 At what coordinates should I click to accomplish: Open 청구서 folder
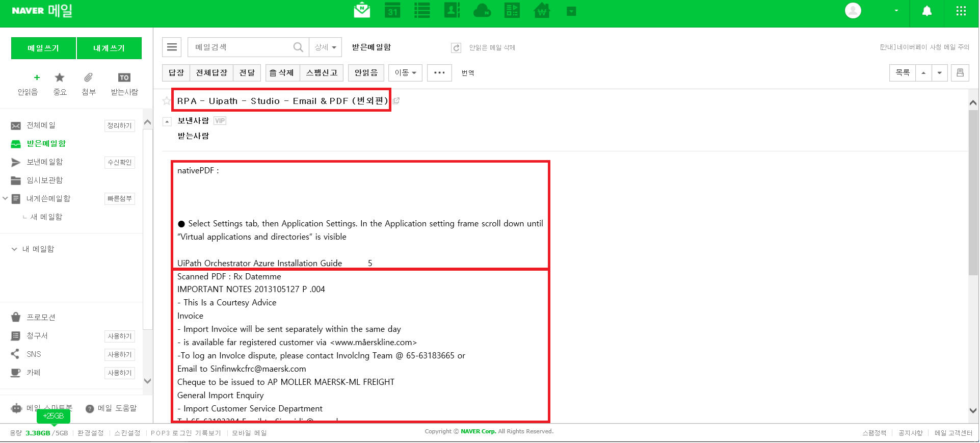(x=37, y=336)
